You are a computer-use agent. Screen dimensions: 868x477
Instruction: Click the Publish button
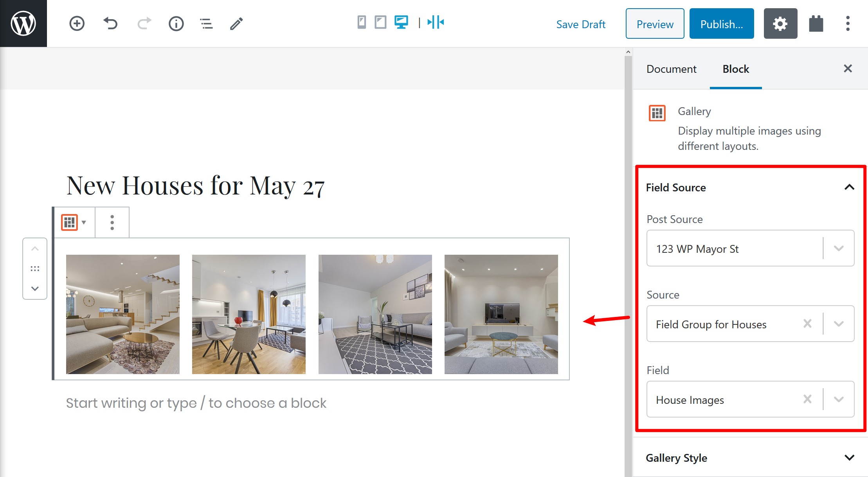coord(721,24)
